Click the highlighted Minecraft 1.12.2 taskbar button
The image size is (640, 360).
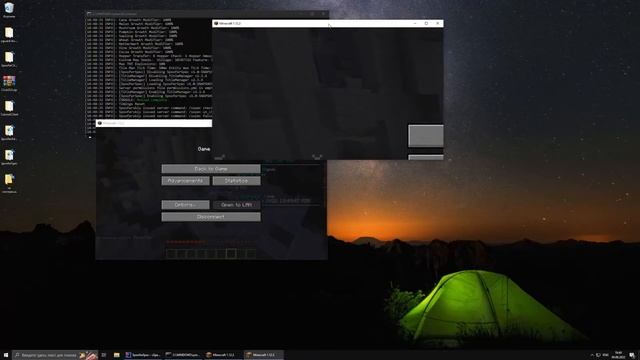(x=263, y=355)
